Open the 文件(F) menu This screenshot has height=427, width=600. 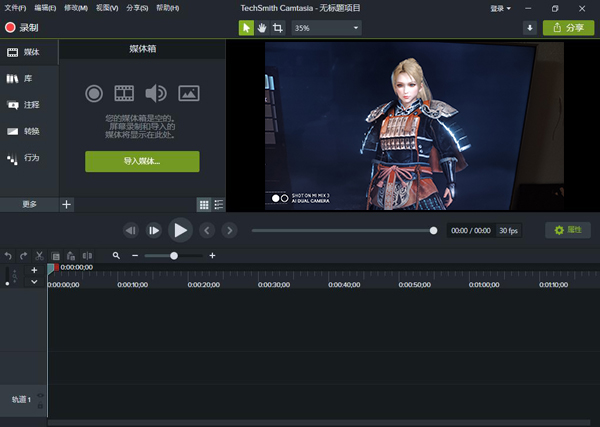pyautogui.click(x=15, y=8)
